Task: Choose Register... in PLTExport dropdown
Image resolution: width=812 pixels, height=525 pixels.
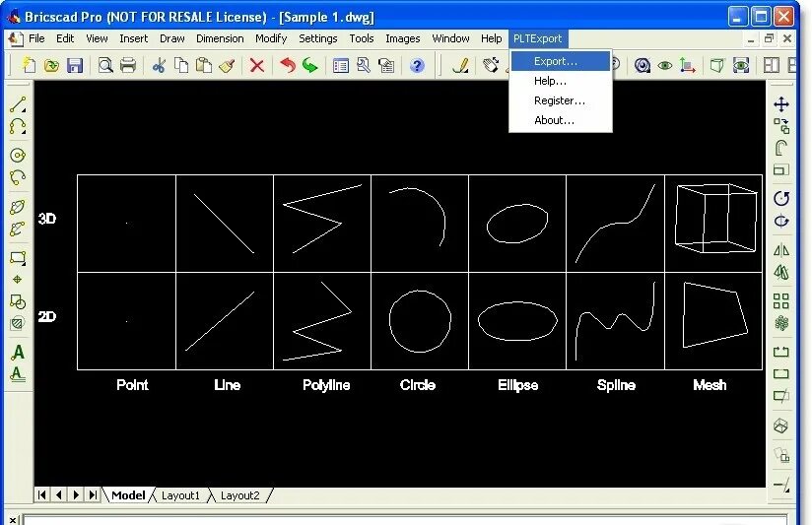Action: [561, 100]
